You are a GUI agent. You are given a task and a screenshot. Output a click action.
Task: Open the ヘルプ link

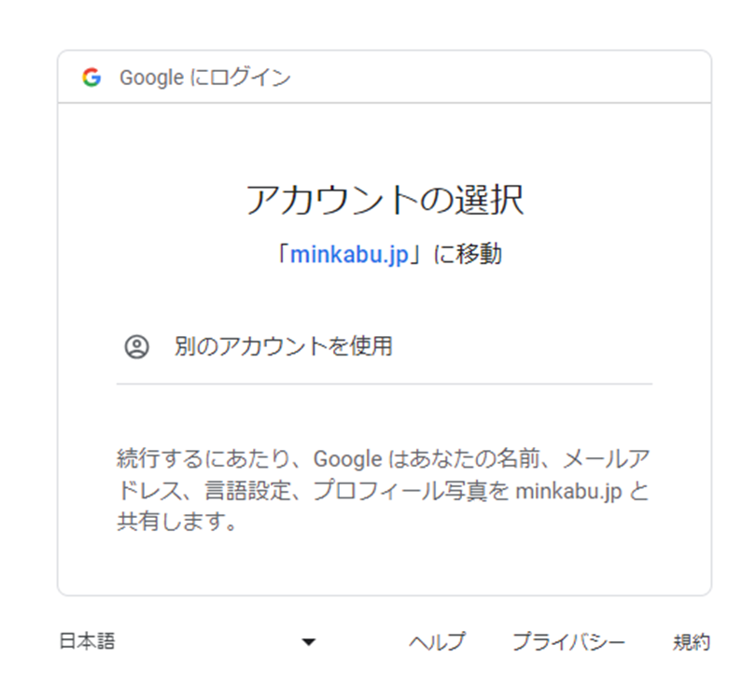click(x=438, y=642)
